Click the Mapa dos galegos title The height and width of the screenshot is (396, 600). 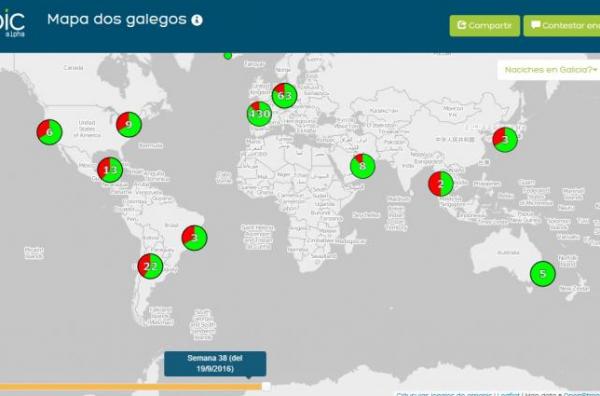click(117, 19)
